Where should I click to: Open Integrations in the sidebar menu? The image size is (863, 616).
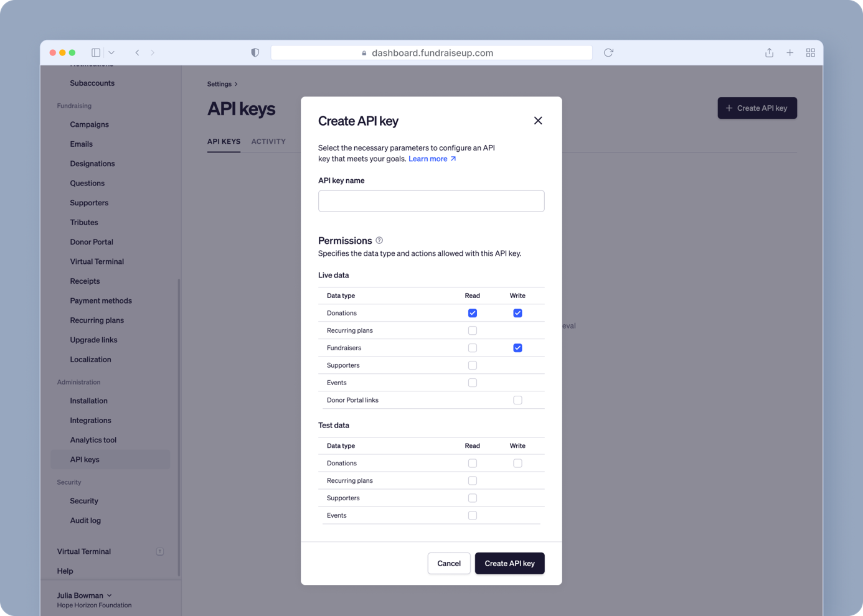tap(90, 420)
